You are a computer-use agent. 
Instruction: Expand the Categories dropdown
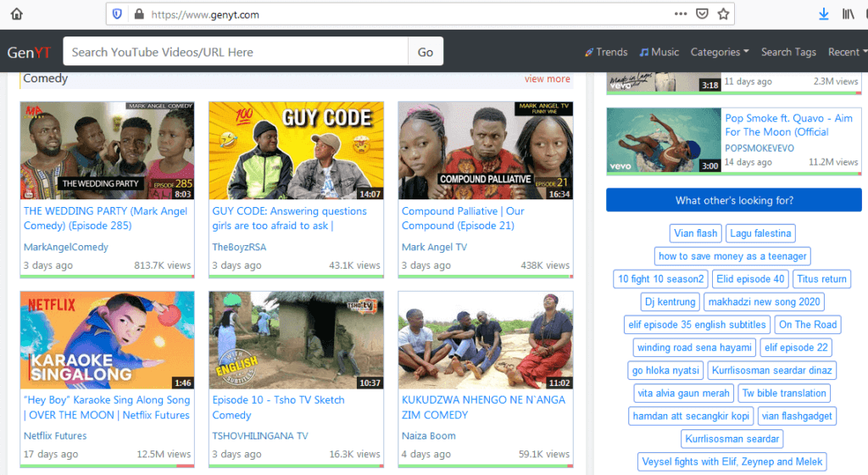click(x=720, y=52)
